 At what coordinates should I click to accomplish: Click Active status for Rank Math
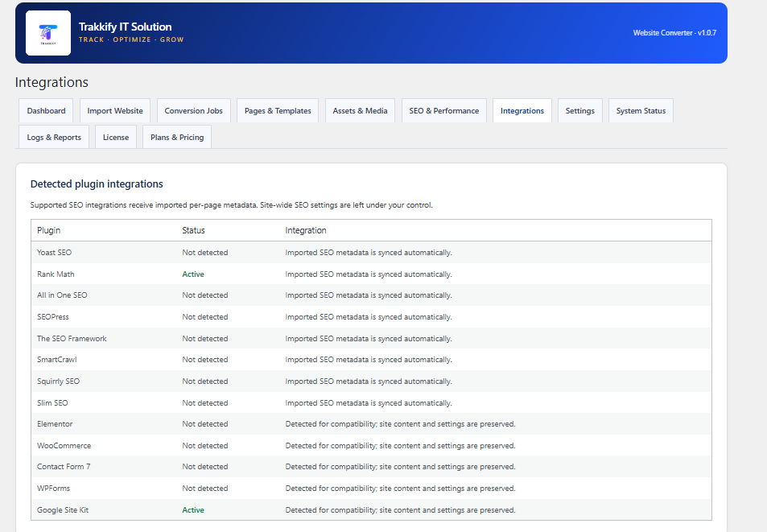pos(193,274)
